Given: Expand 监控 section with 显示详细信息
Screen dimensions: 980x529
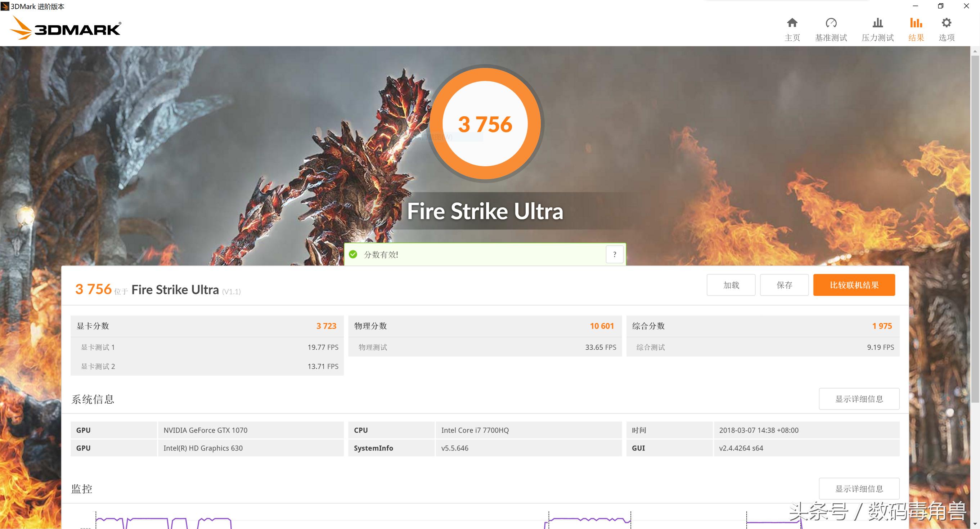Looking at the screenshot, I should [x=859, y=489].
